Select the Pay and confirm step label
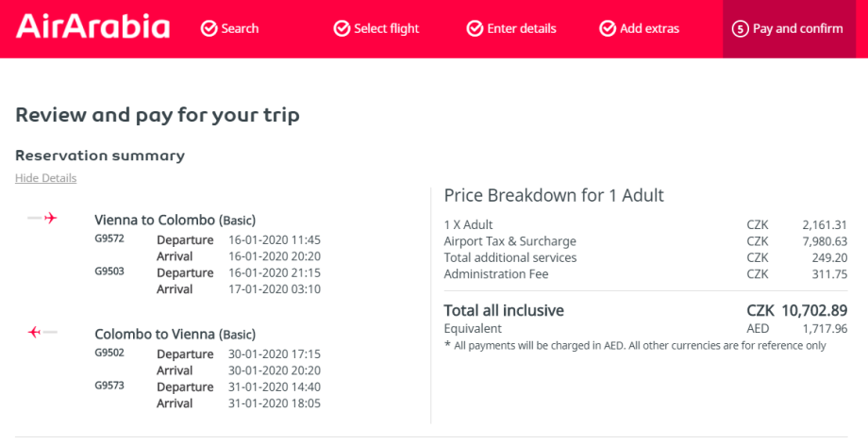 797,29
